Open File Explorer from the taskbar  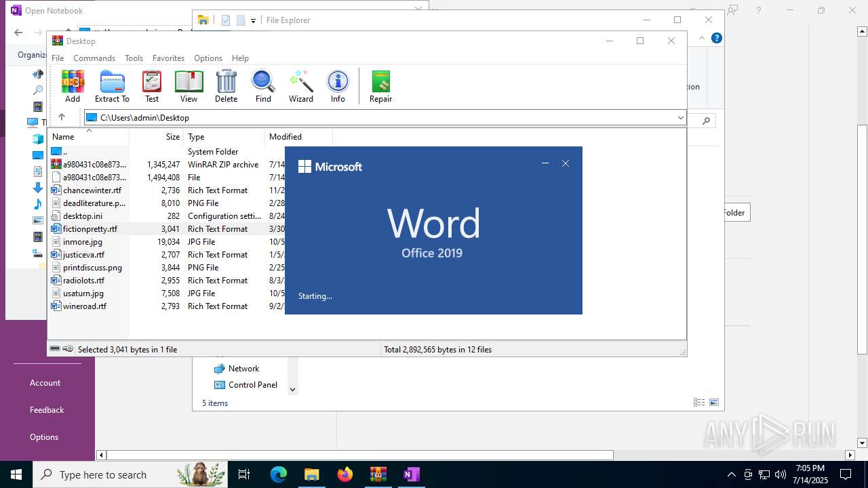coord(311,474)
